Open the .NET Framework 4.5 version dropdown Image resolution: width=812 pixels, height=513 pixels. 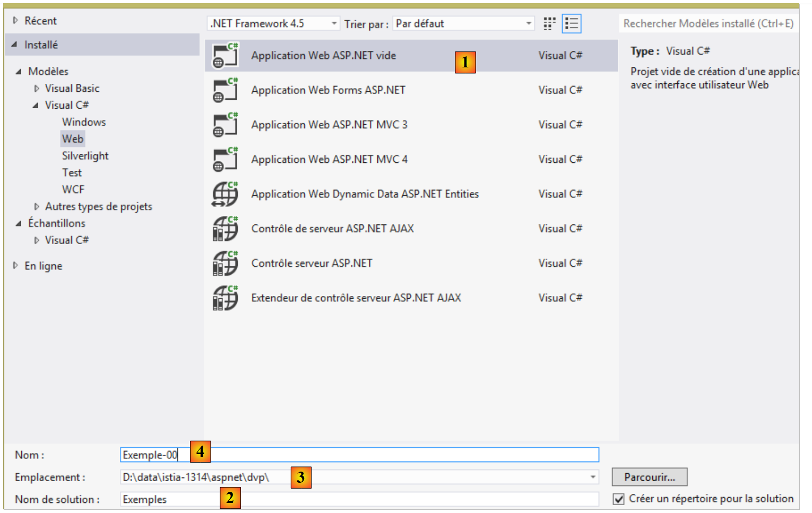tap(334, 23)
